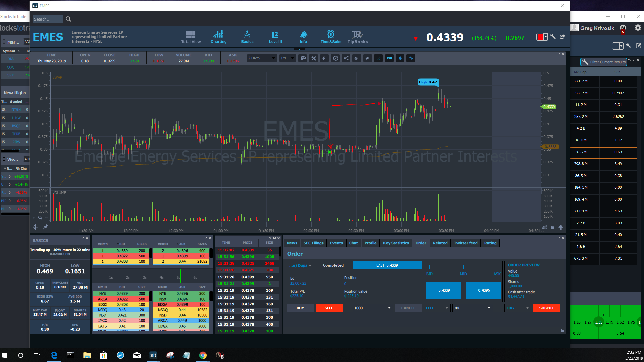
Task: Open the Basics module
Action: coord(247,37)
